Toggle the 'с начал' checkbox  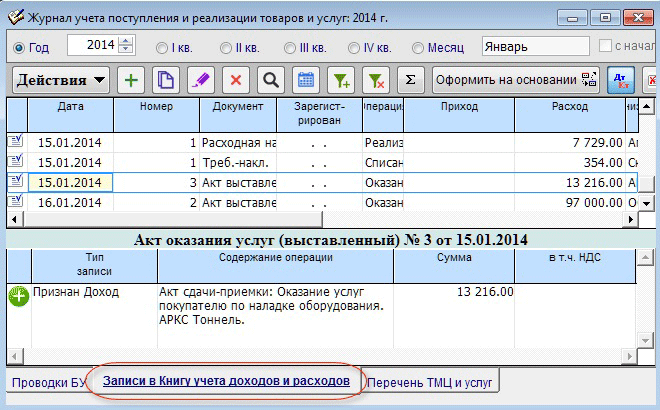pos(605,45)
